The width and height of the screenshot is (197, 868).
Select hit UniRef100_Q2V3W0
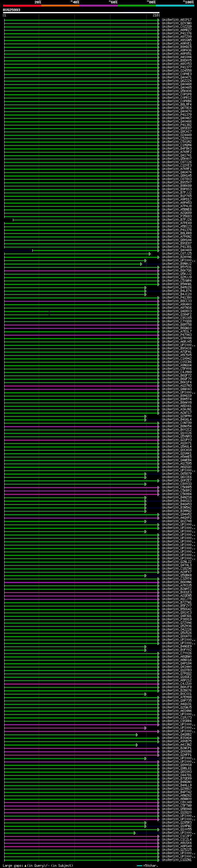tap(176, 23)
